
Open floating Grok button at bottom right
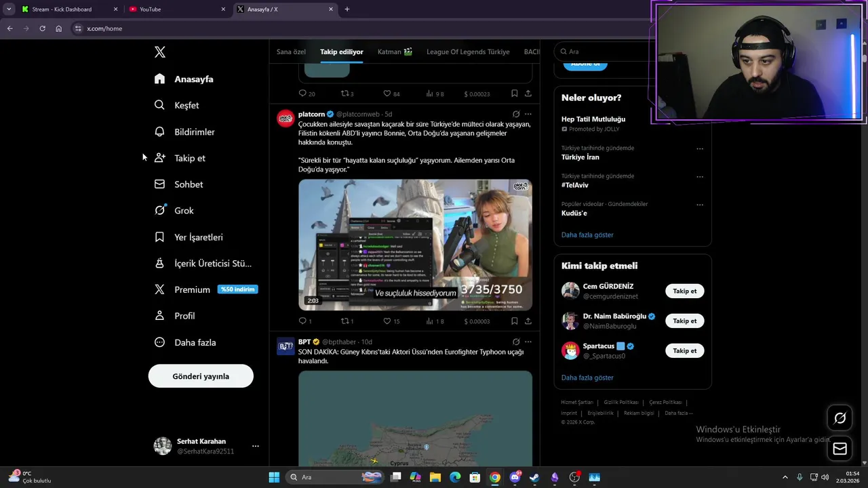(840, 418)
